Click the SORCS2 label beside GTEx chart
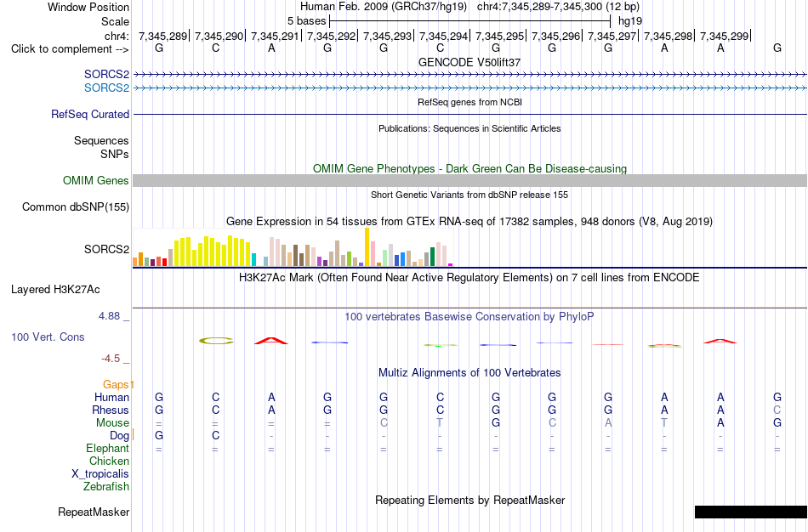808x532 pixels. point(106,249)
